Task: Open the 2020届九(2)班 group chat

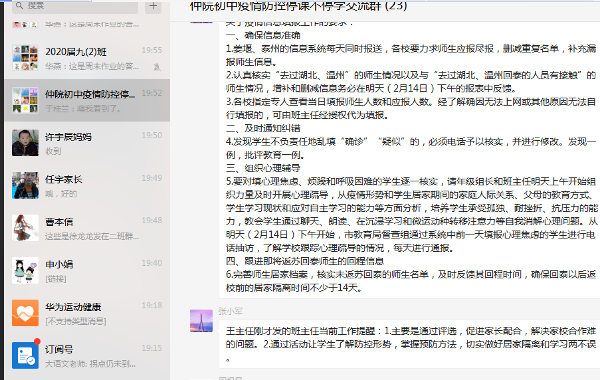Action: pos(87,58)
